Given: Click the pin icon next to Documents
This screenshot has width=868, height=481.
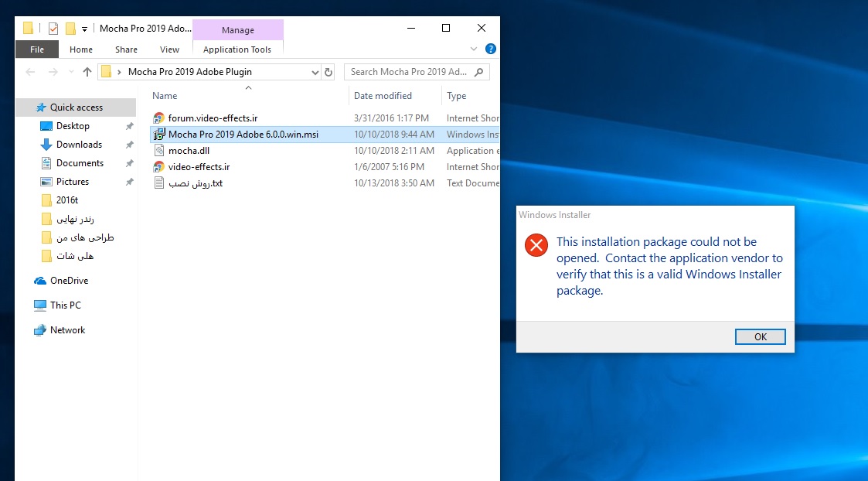Looking at the screenshot, I should pos(130,163).
